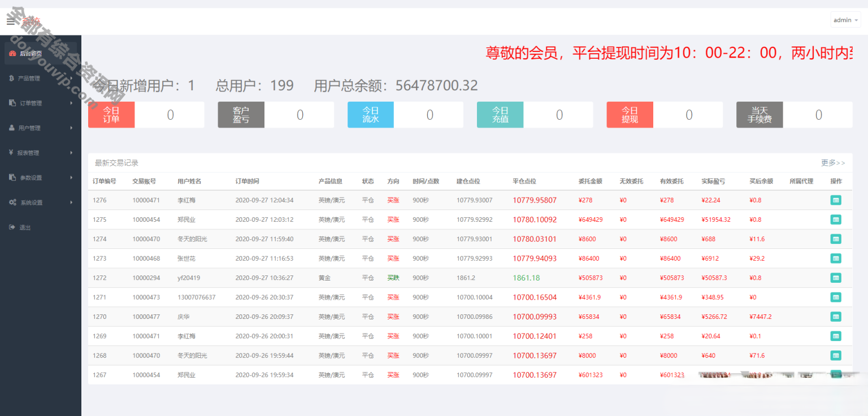Viewport: 868px width, 416px height.
Task: Click the bitcoin icon beside 产品管理
Action: 12,78
